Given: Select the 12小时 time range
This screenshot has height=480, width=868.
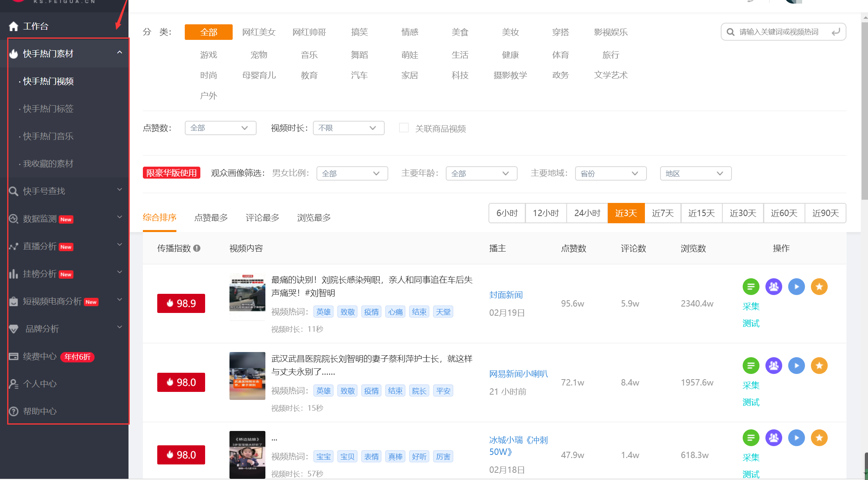Looking at the screenshot, I should [546, 213].
